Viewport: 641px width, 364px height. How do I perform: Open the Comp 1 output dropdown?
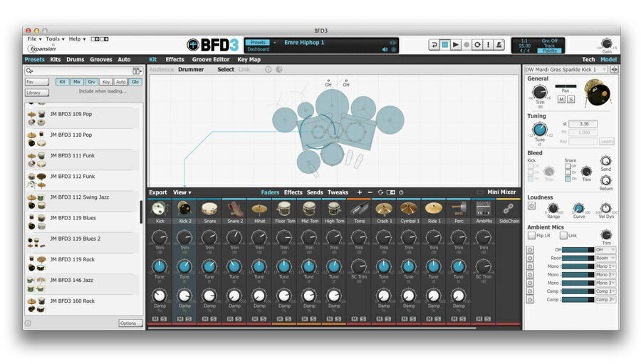[x=605, y=291]
